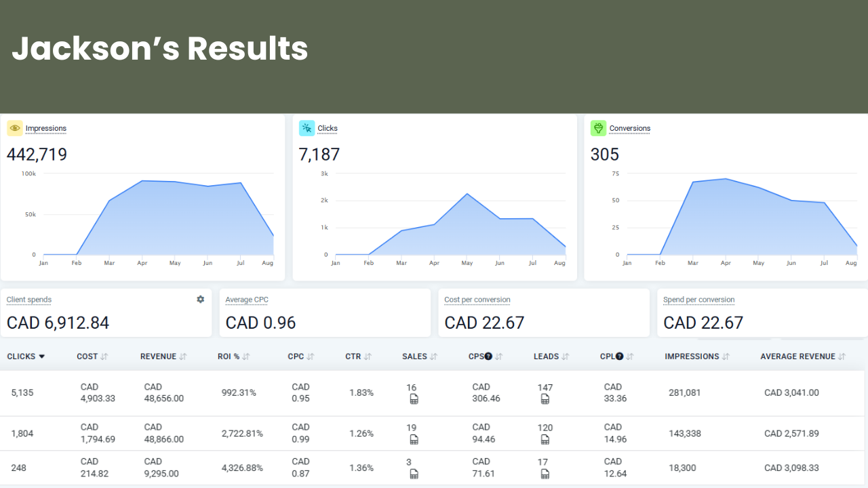Click the eye icon beside Impressions
The width and height of the screenshot is (868, 488).
coord(15,128)
